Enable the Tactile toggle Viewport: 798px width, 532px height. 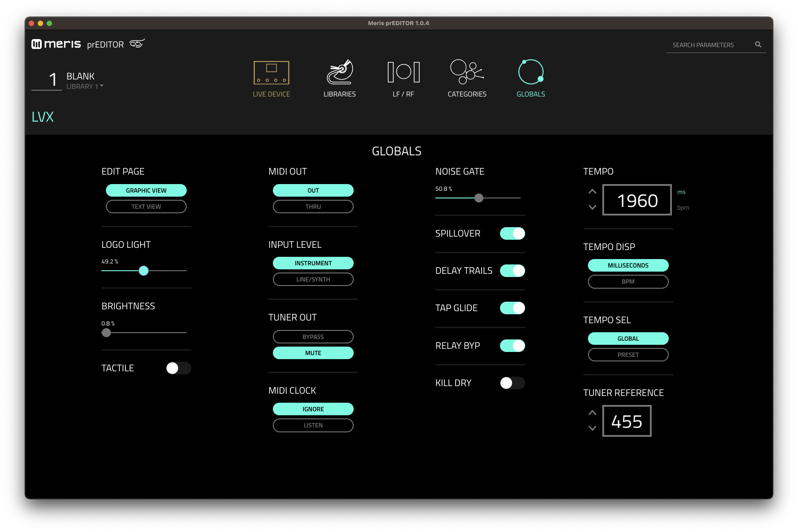(x=178, y=368)
